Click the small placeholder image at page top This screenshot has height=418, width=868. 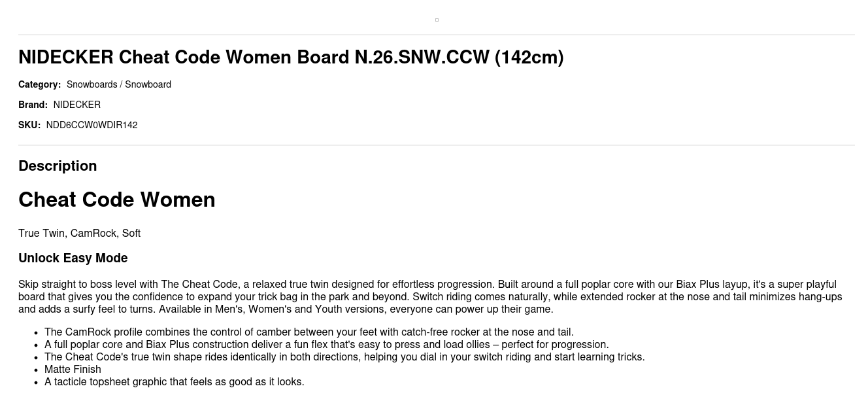coord(437,20)
